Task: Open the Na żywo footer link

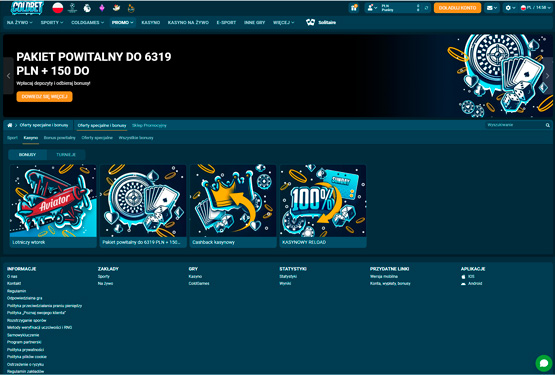Action: click(x=105, y=283)
